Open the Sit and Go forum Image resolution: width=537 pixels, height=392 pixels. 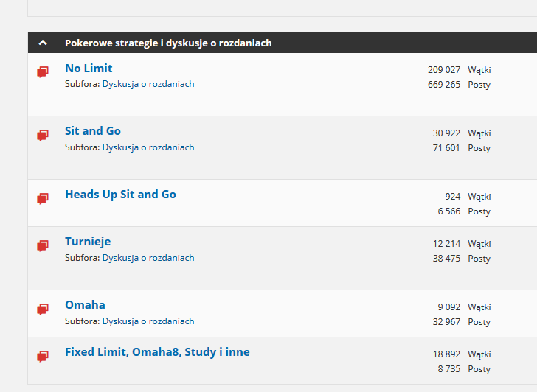pos(93,131)
